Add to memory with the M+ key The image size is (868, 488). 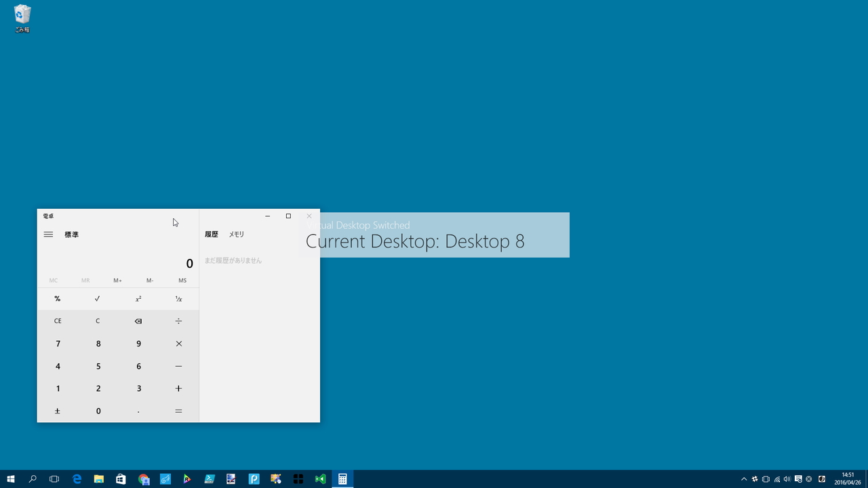click(x=118, y=281)
